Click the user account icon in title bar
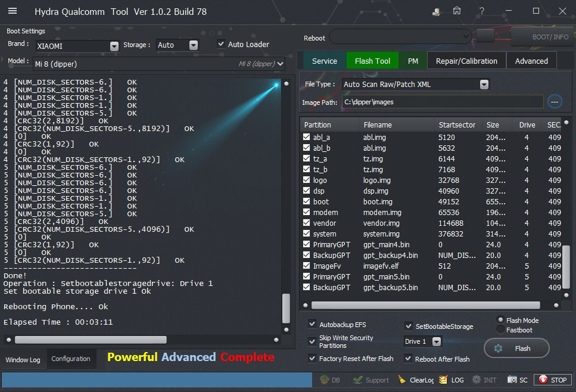 click(436, 12)
